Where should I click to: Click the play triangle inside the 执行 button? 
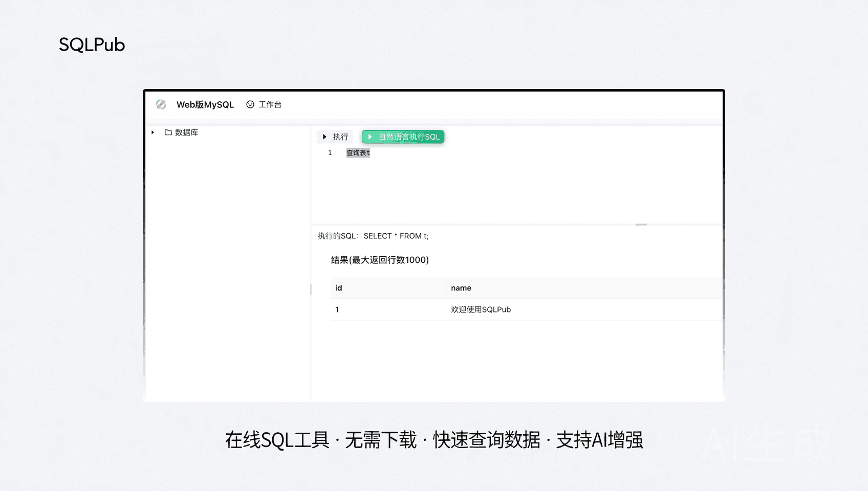click(x=325, y=137)
